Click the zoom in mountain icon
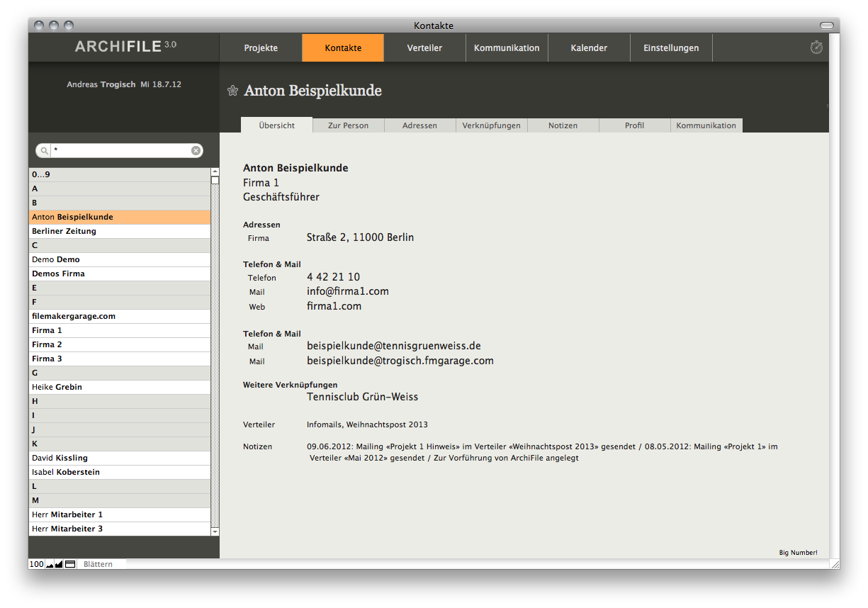Viewport: 868px width, 608px height. point(59,565)
